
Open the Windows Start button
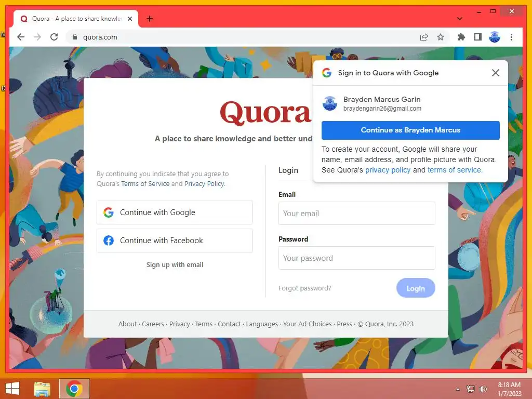pyautogui.click(x=12, y=389)
